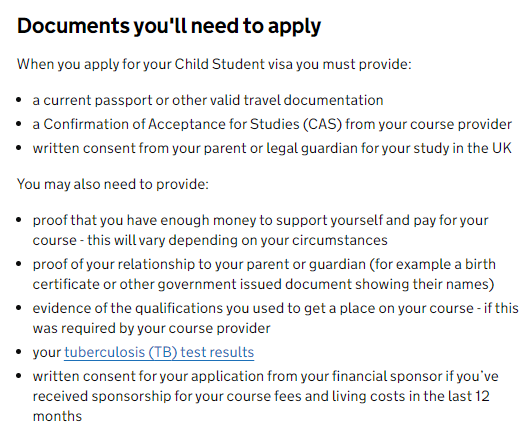Click the "received sponsorship for your course fees" line
The width and height of the screenshot is (531, 439).
click(261, 396)
